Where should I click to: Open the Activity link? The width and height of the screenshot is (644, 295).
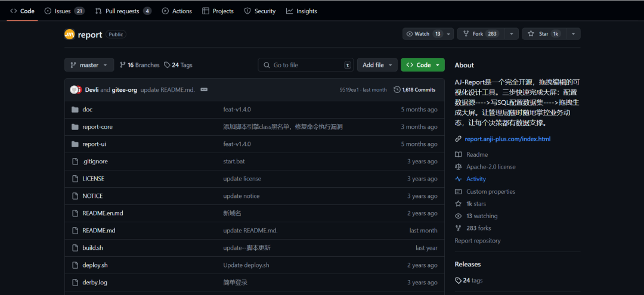point(476,179)
